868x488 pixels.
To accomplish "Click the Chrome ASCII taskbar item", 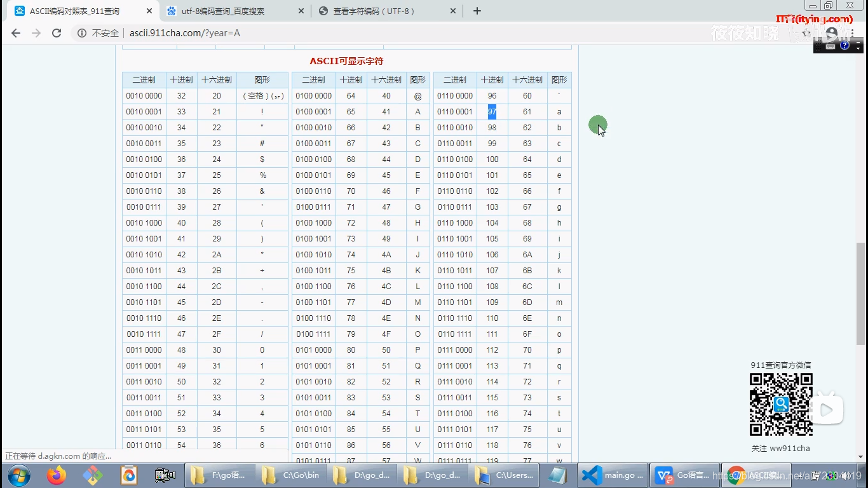I will click(x=756, y=475).
